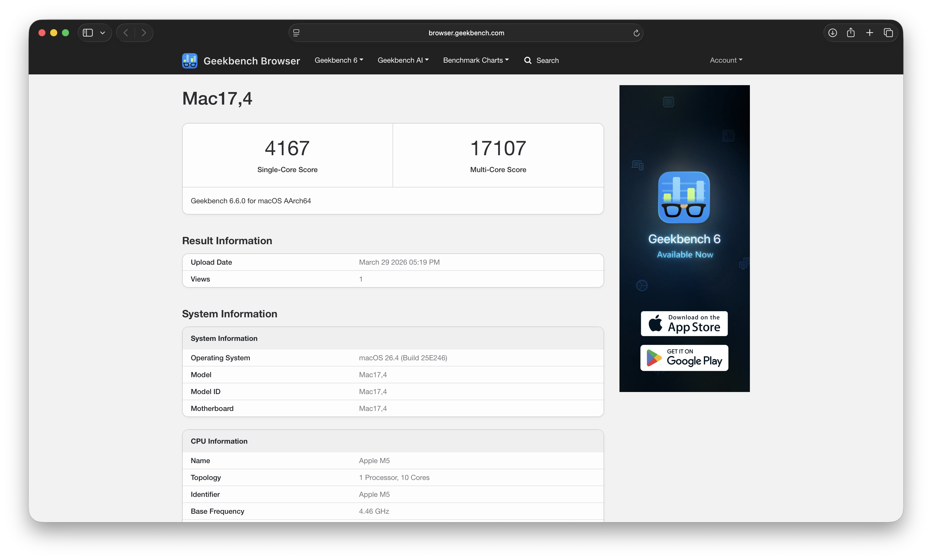
Task: Click the Geekbench Browser logo icon
Action: [x=190, y=60]
